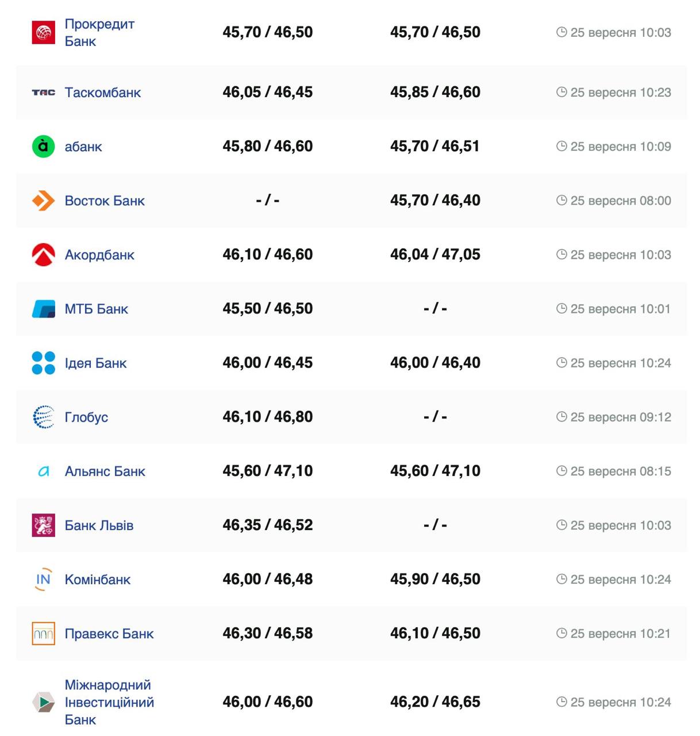Open the Таскомбанк bank link
The image size is (700, 736).
click(x=102, y=93)
